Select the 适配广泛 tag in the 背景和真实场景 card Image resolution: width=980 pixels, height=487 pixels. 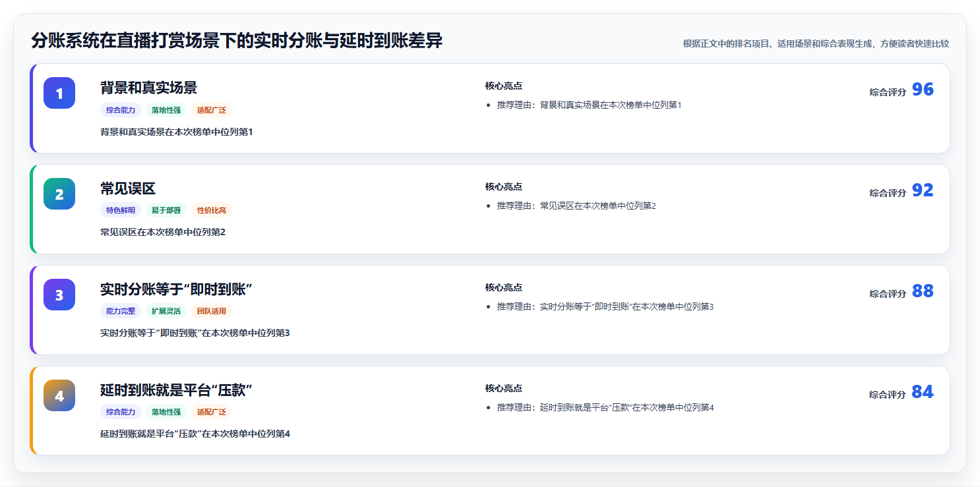[212, 110]
